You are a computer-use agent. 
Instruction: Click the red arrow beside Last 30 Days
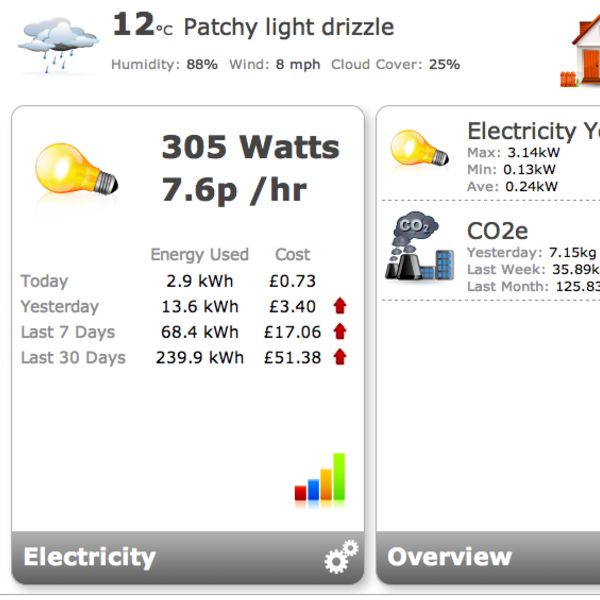coord(340,357)
